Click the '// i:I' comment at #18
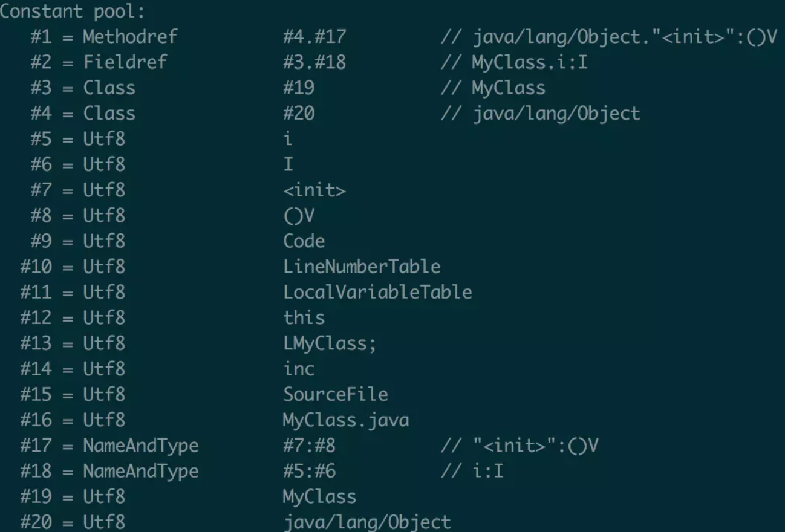This screenshot has height=532, width=785. pyautogui.click(x=472, y=470)
